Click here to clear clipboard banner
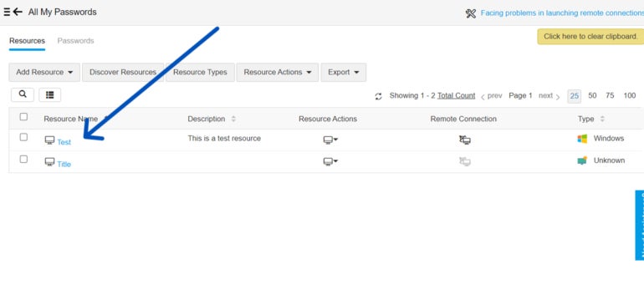 [590, 37]
